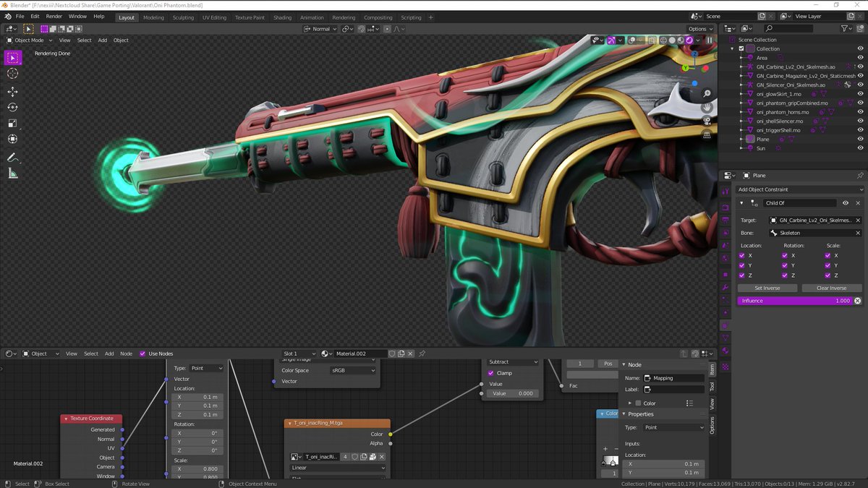Uncheck Rotation Y in Child Of constraint
This screenshot has height=488, width=868.
tap(786, 265)
